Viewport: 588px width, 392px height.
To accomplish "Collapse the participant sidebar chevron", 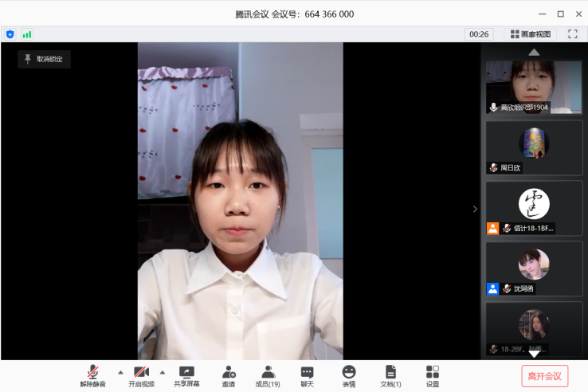I will click(475, 209).
